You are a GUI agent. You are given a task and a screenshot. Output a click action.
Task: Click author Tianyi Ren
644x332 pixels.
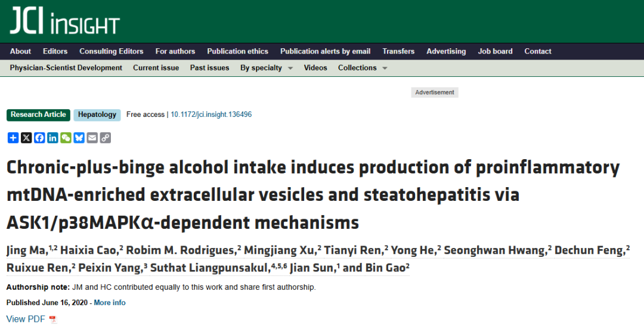[x=353, y=250]
